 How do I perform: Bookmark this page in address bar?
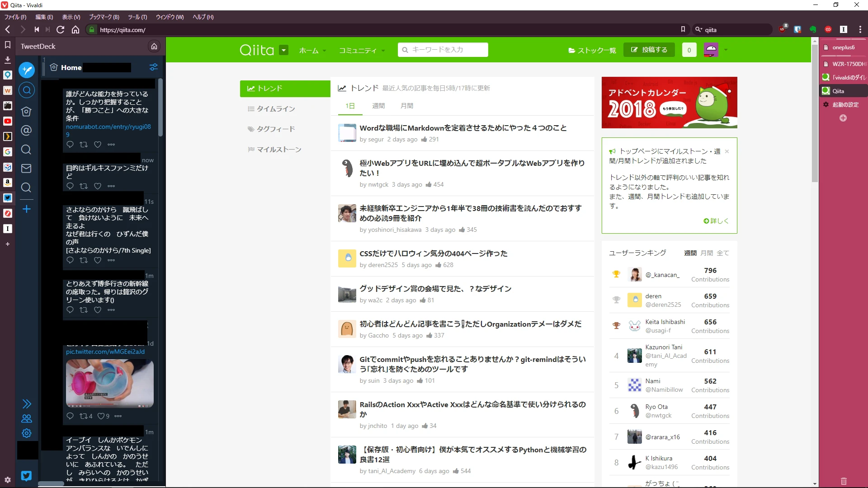point(683,29)
